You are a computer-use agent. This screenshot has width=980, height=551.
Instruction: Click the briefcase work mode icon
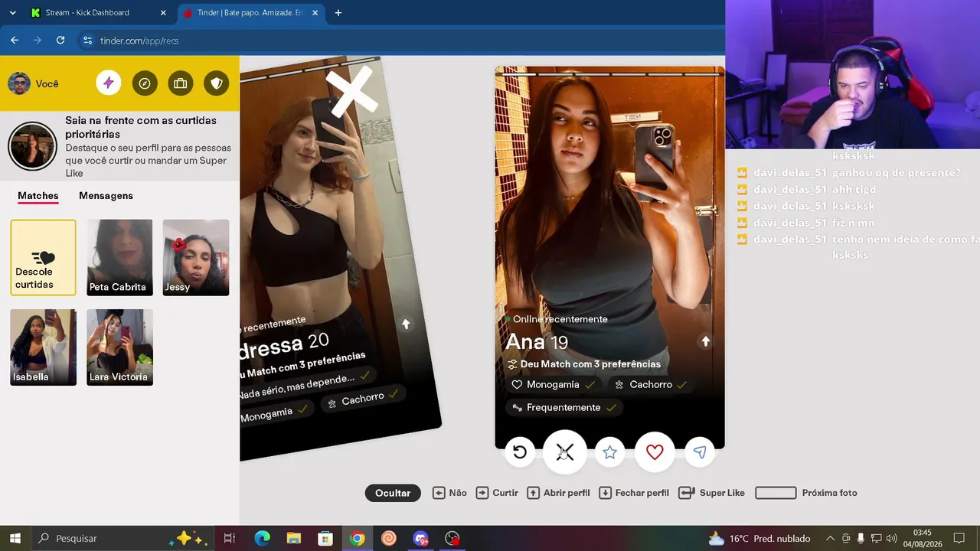click(181, 83)
